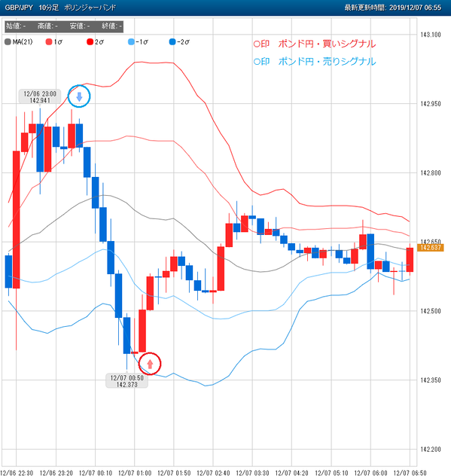Click the 12/06 23:20 time axis label

pyautogui.click(x=56, y=473)
